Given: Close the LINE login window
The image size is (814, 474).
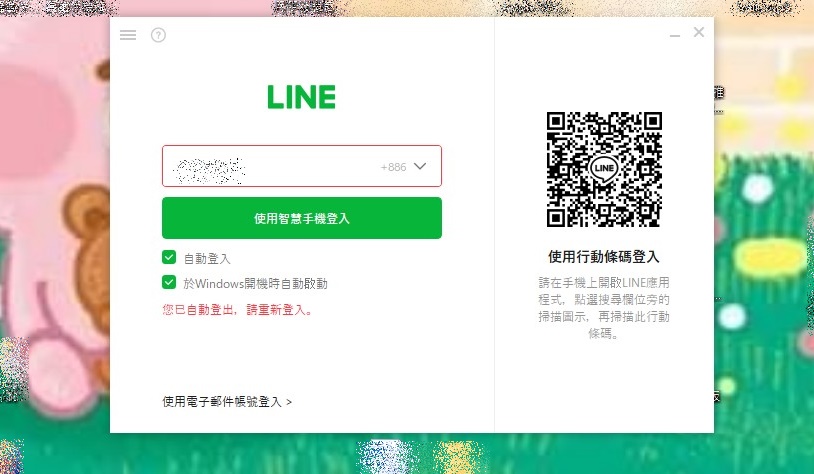Looking at the screenshot, I should click(699, 32).
